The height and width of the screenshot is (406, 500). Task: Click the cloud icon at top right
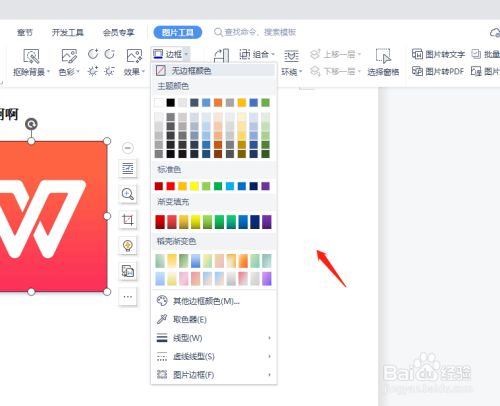495,33
